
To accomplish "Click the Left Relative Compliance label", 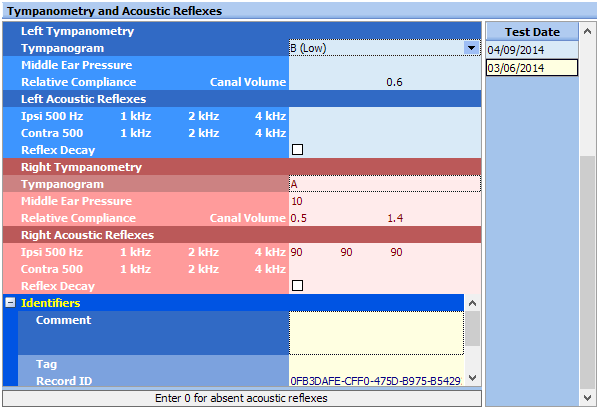I will coord(78,82).
